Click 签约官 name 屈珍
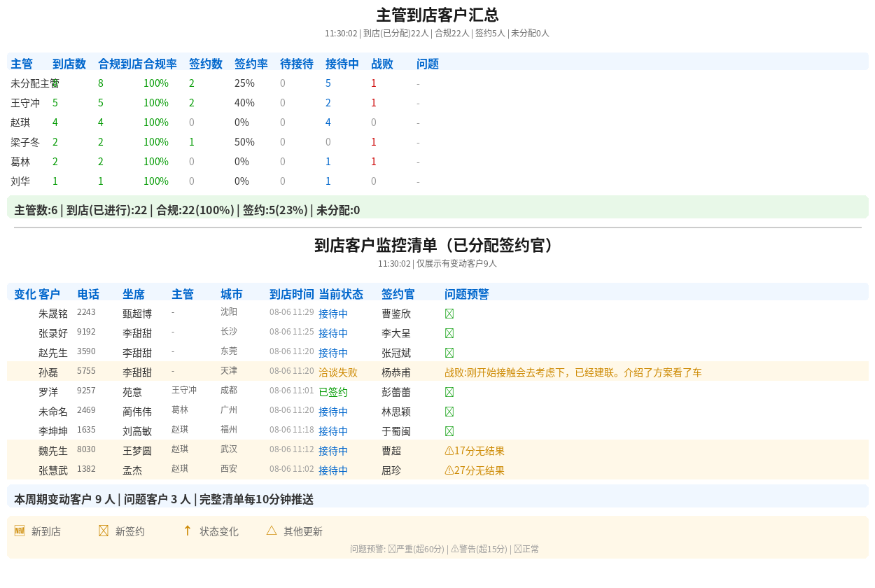This screenshot has width=875, height=588. coord(391,470)
